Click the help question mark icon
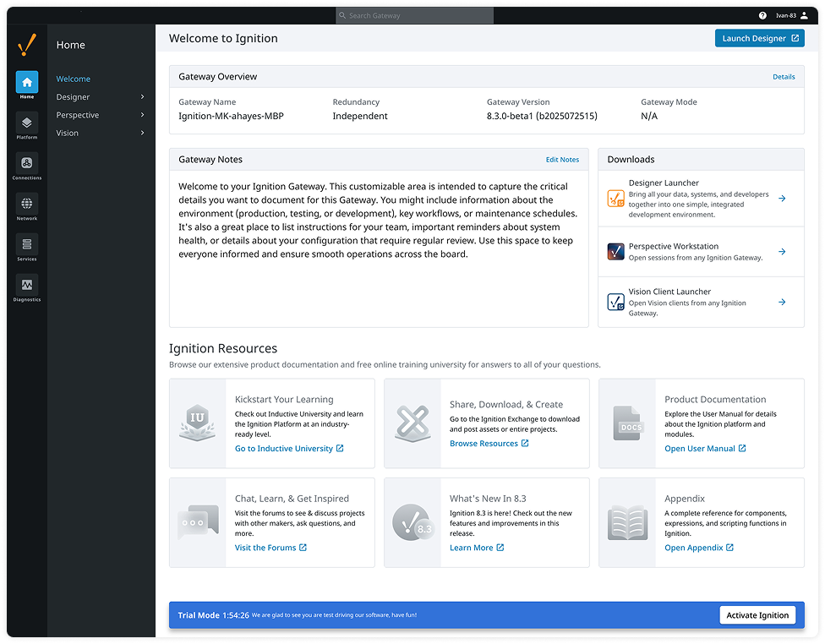The height and width of the screenshot is (644, 825). click(762, 15)
